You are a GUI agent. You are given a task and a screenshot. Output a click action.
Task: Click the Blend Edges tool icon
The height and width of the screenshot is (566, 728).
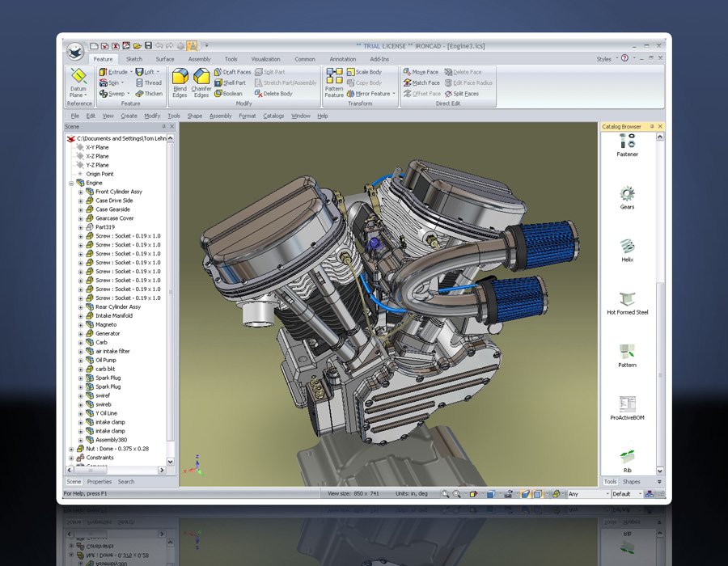[x=180, y=78]
